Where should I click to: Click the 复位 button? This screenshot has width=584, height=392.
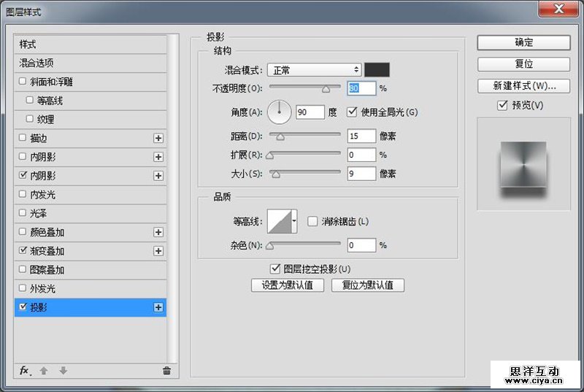pos(523,64)
